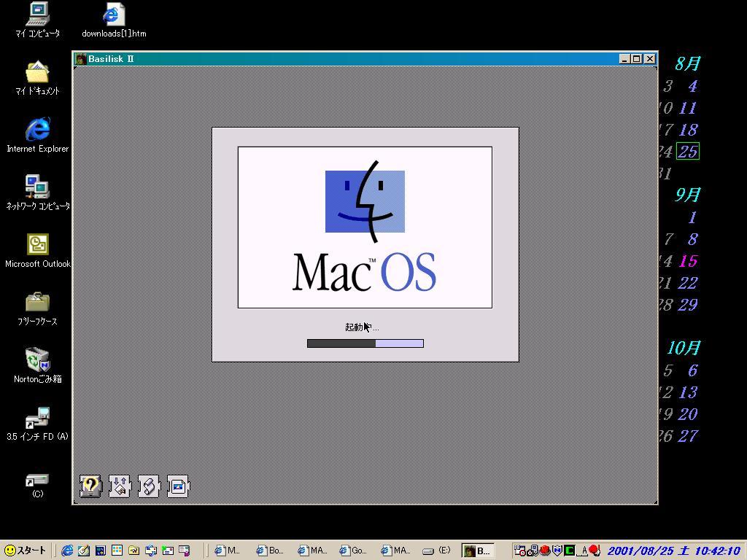Select the ブリーフケース desktop icon
Image resolution: width=747 pixels, height=560 pixels.
38,308
